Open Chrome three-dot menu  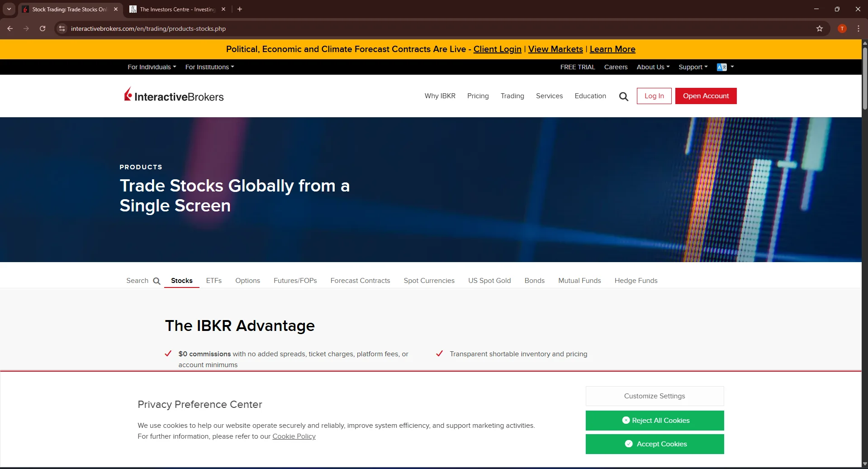(x=859, y=29)
